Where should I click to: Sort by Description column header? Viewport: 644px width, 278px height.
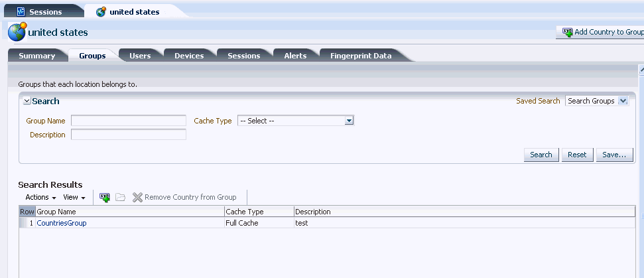click(x=464, y=212)
